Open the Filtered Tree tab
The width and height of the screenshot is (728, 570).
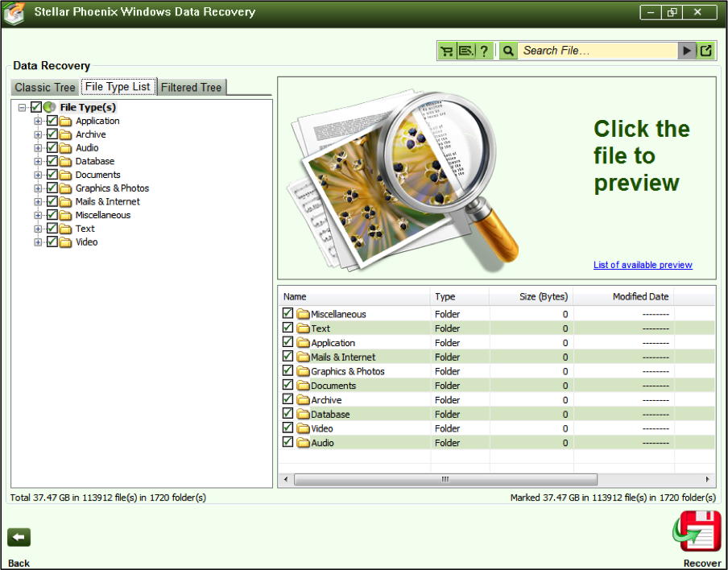(192, 87)
